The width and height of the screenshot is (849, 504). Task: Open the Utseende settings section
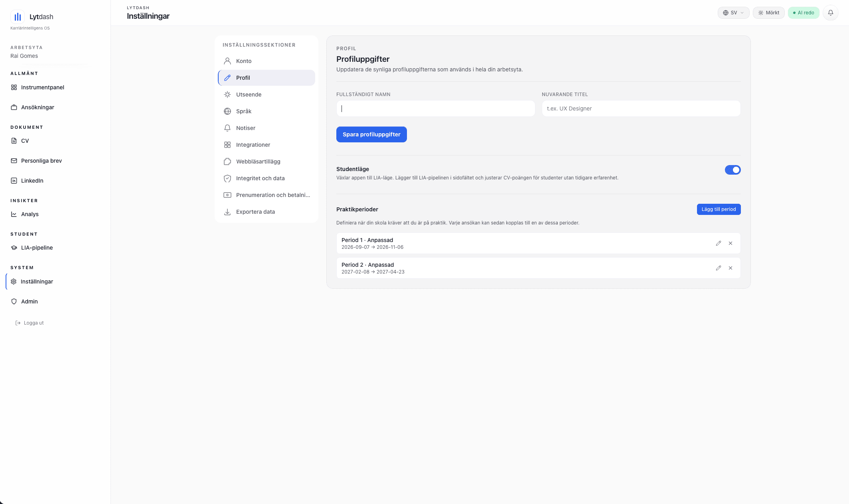coord(267,94)
